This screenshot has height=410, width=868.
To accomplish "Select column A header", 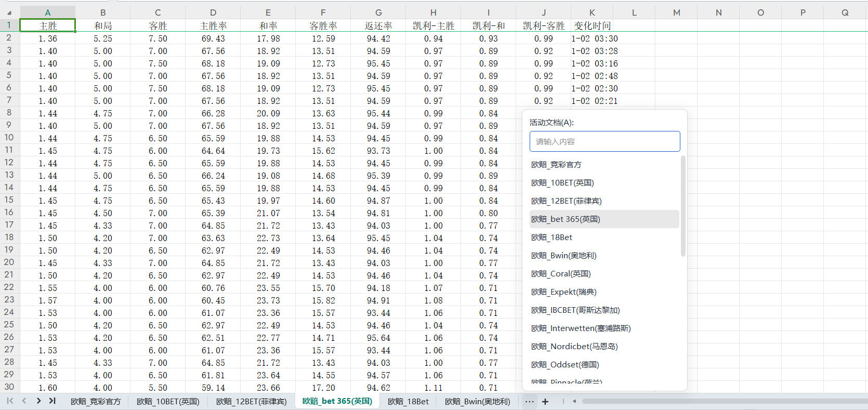I will [x=47, y=12].
